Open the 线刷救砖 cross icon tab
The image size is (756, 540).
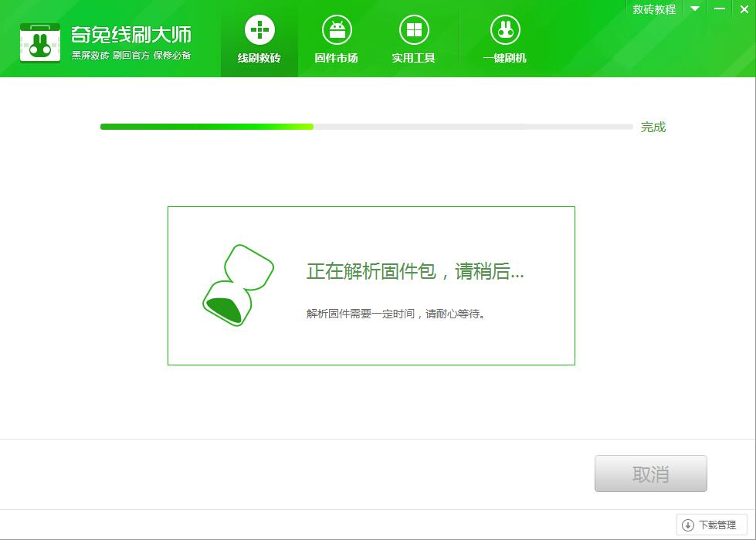coord(259,31)
